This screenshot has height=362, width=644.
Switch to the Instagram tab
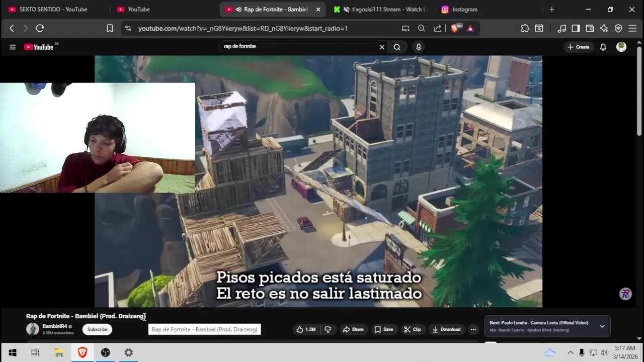point(465,9)
